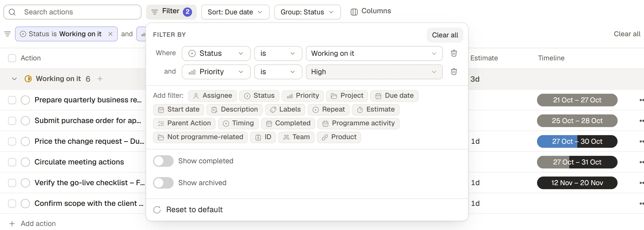Open the Priority field dropdown in second filter row
Screen dimensions: 644x230
coord(216,72)
